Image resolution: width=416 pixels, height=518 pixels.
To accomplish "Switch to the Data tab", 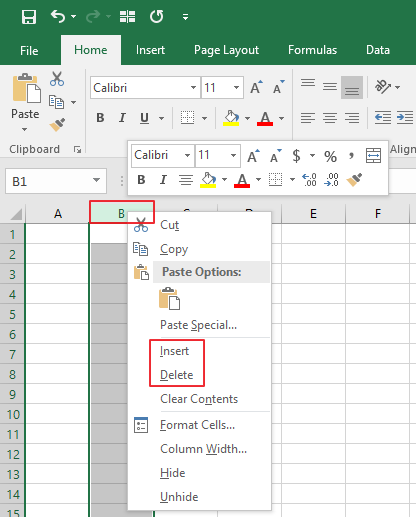I will (378, 50).
